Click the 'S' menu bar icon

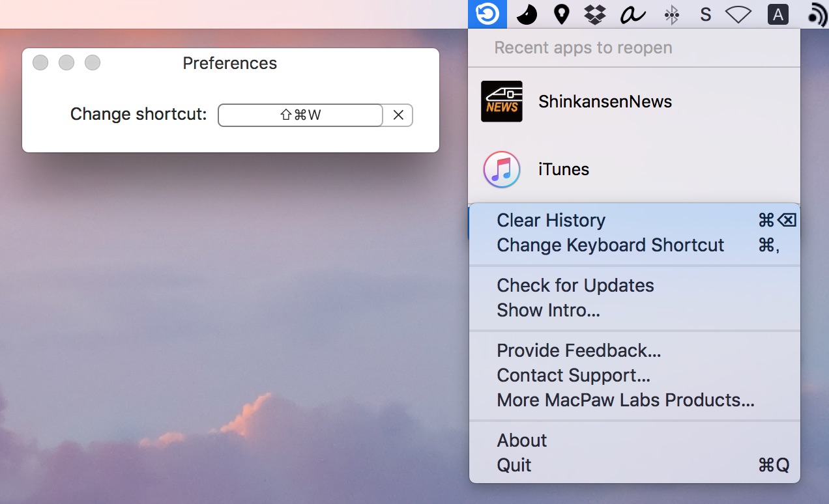click(x=705, y=15)
